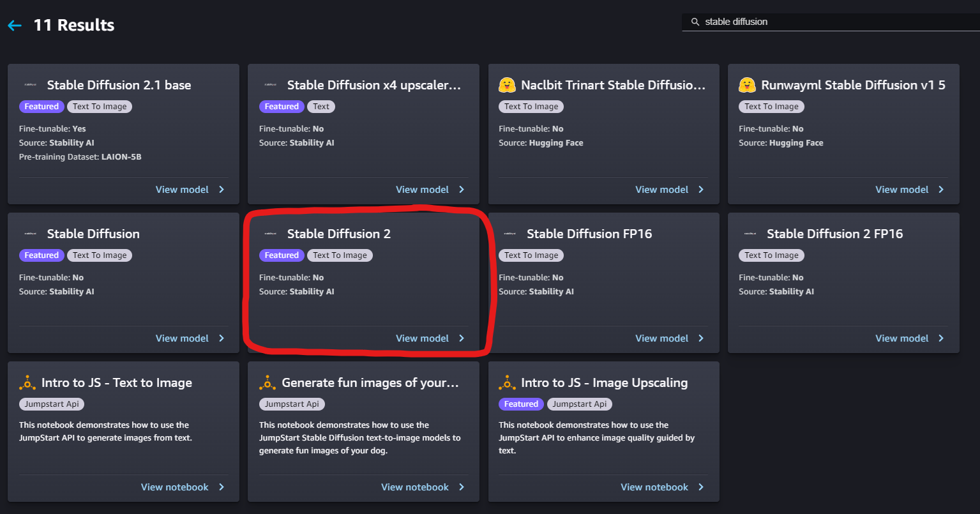This screenshot has width=980, height=514.
Task: Open View model for Stable Diffusion 2.1 base
Action: pos(182,190)
